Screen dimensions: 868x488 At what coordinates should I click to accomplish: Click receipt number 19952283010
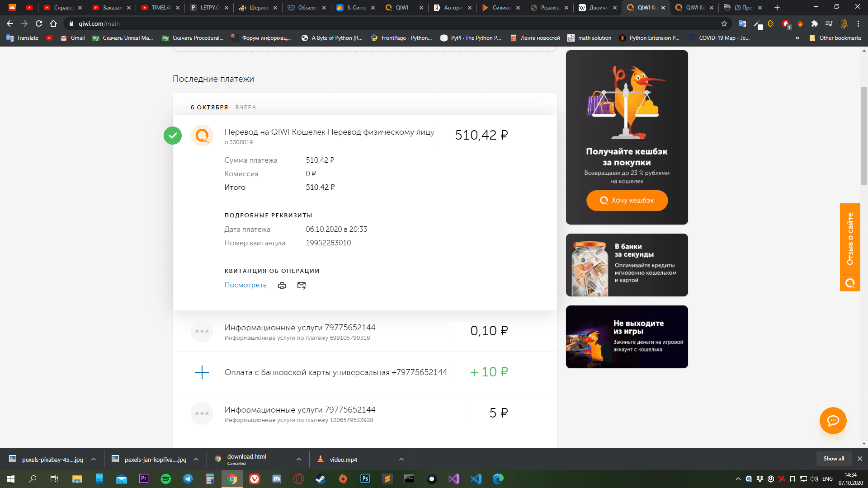pos(328,243)
